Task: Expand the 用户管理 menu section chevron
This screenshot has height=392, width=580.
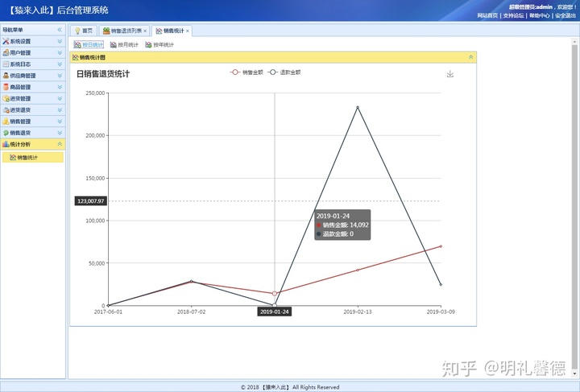Action: coord(60,53)
